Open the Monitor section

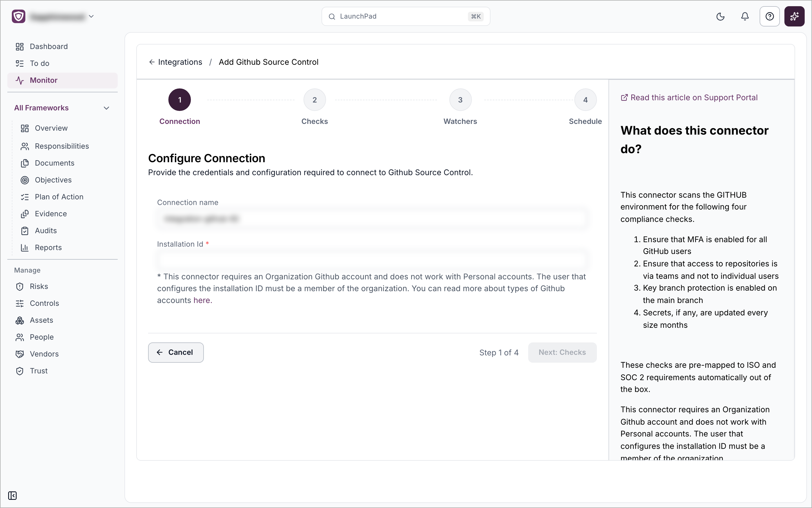63,80
